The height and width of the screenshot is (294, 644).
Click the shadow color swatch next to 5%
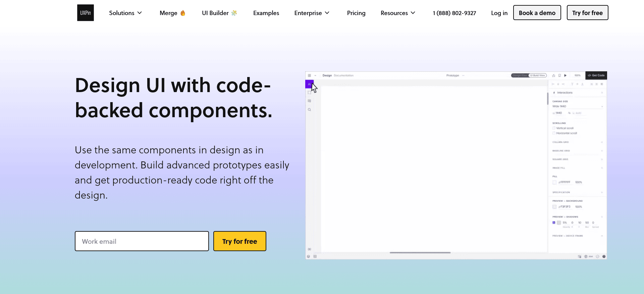(x=559, y=222)
